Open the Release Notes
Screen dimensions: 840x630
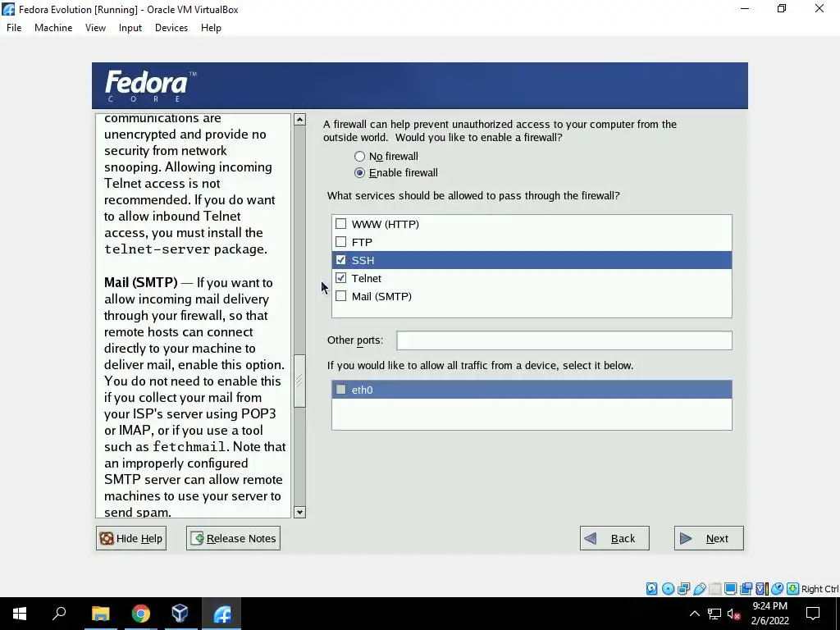[233, 538]
